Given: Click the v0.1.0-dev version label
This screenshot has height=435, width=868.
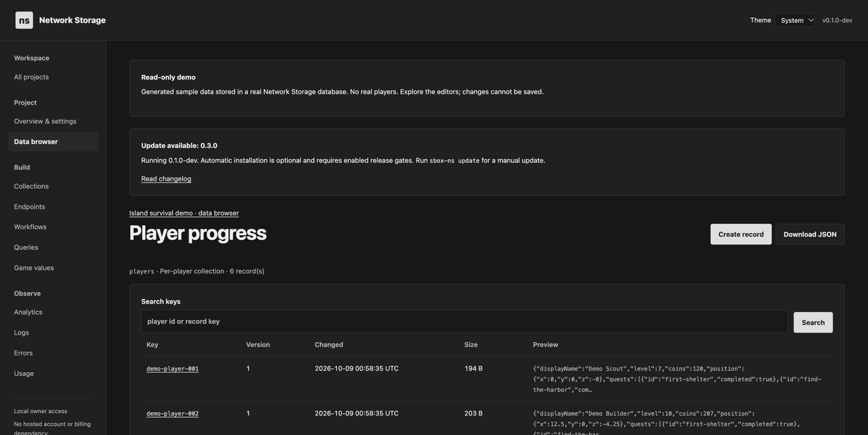Looking at the screenshot, I should tap(837, 20).
